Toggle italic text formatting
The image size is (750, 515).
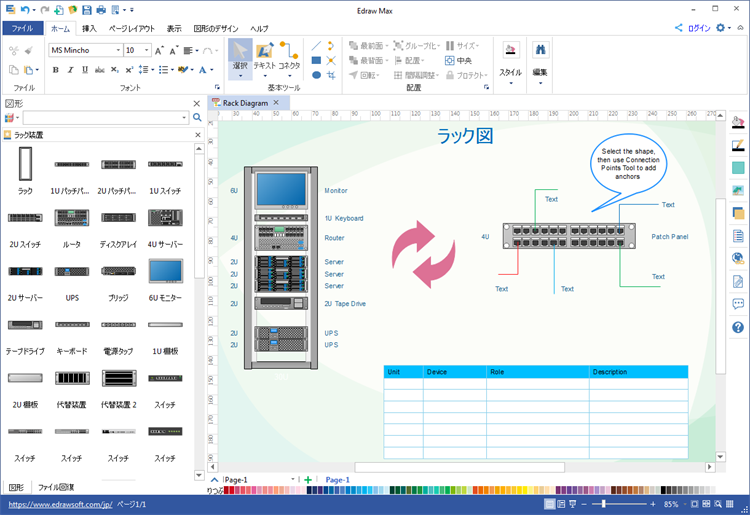tap(70, 70)
